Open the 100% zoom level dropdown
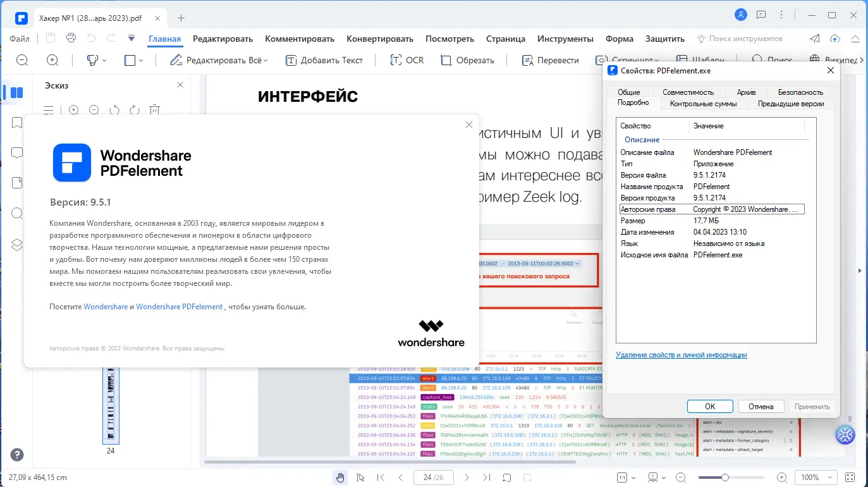Image resolution: width=868 pixels, height=487 pixels. (816, 478)
